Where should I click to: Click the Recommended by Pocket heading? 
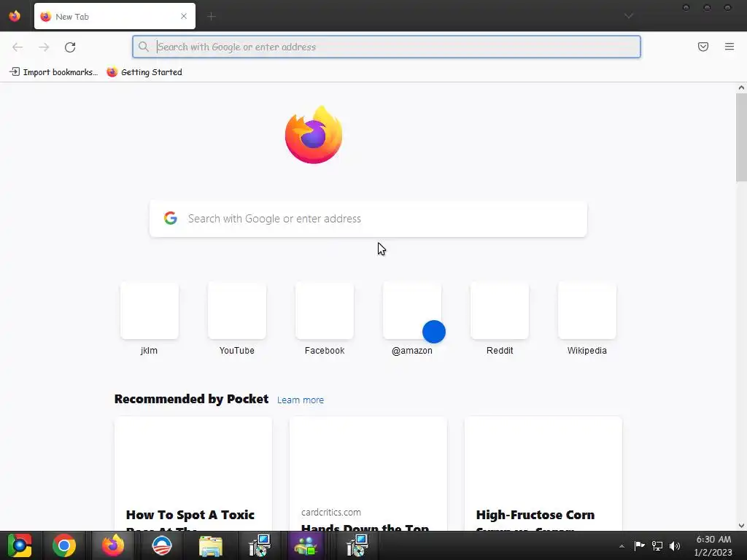(192, 399)
